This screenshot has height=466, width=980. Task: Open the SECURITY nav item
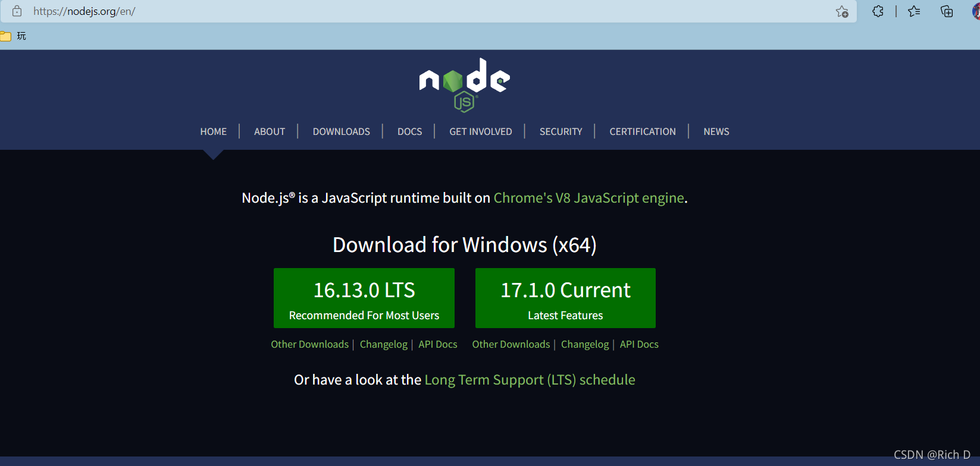click(x=561, y=131)
